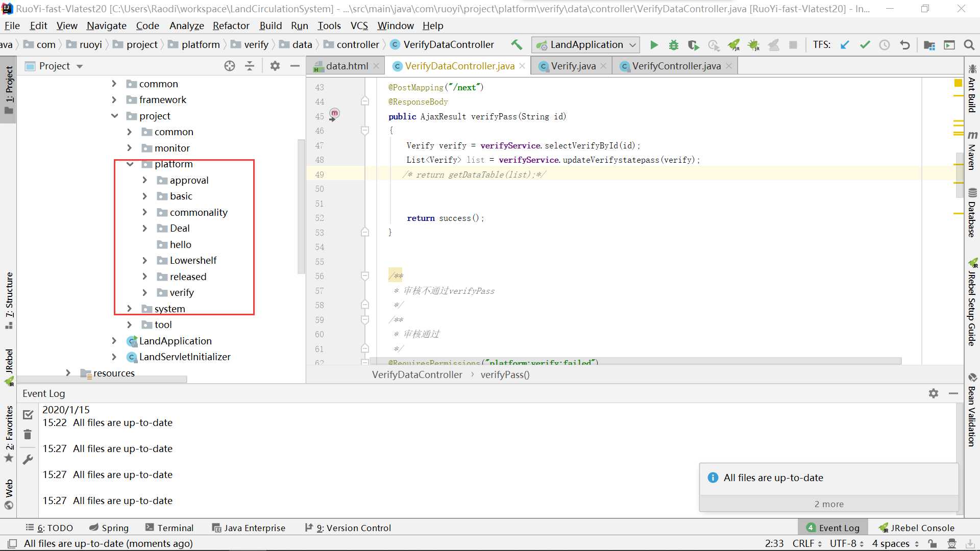
Task: Expand the common folder under src
Action: coord(114,84)
